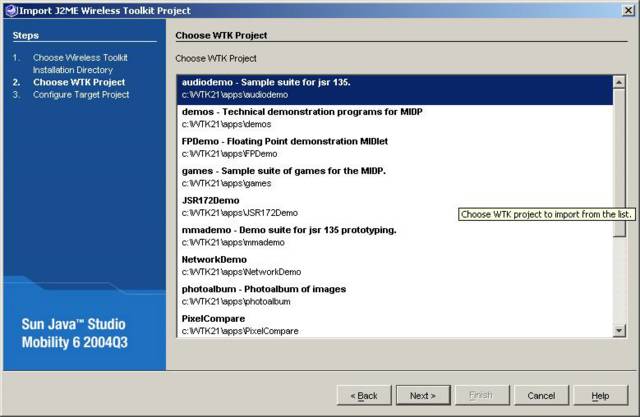640x417 pixels.
Task: Click the Configure Target Project step
Action: click(x=81, y=95)
